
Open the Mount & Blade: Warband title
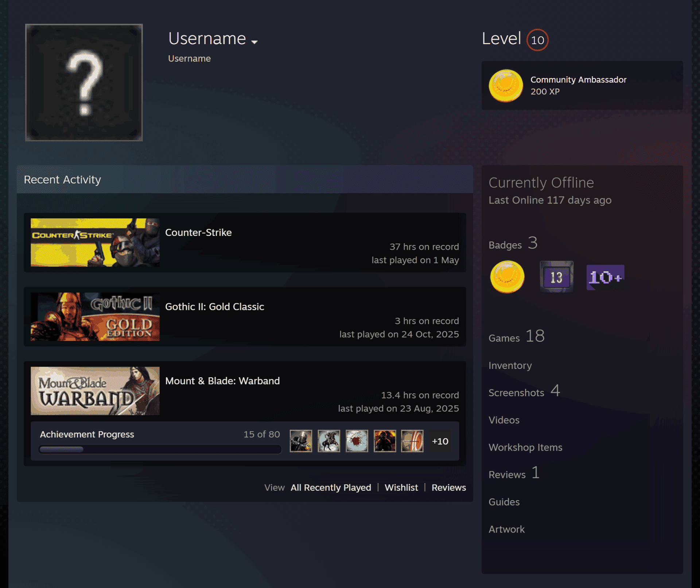click(222, 381)
